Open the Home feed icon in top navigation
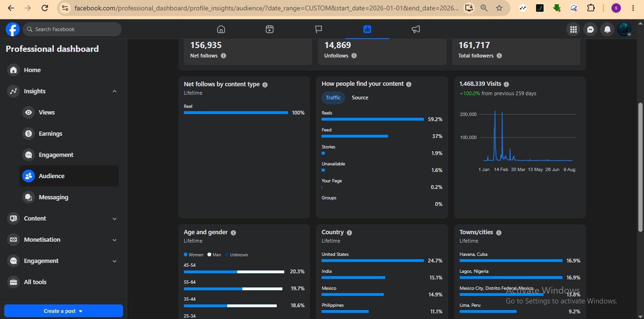The height and width of the screenshot is (319, 644). (x=221, y=29)
